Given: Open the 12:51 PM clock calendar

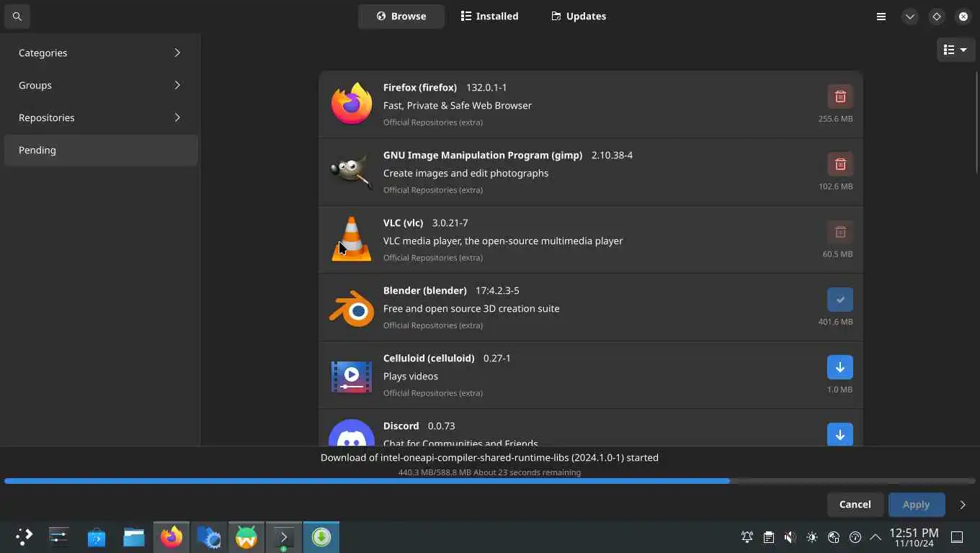Looking at the screenshot, I should pyautogui.click(x=914, y=537).
